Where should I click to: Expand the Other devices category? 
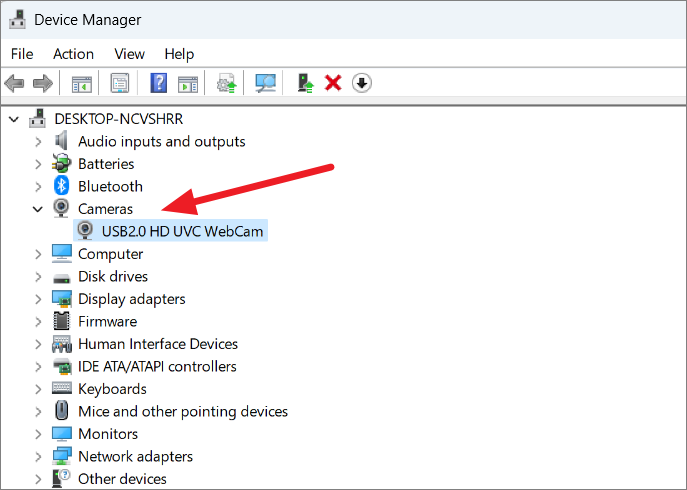click(39, 479)
